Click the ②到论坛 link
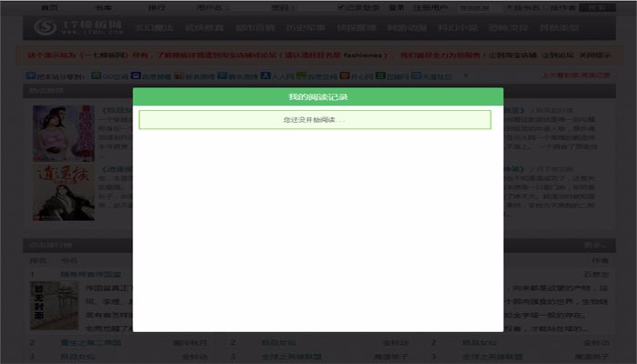Image resolution: width=637 pixels, height=364 pixels. coord(558,56)
